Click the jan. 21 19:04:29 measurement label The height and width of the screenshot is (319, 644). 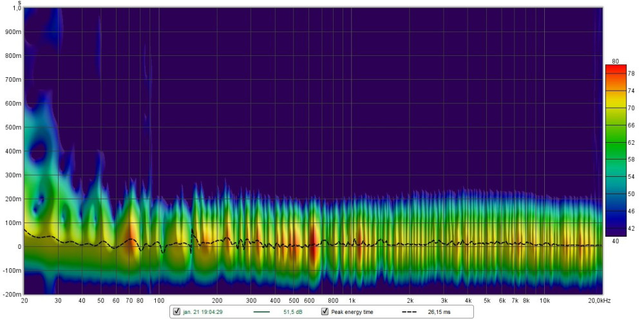point(204,312)
